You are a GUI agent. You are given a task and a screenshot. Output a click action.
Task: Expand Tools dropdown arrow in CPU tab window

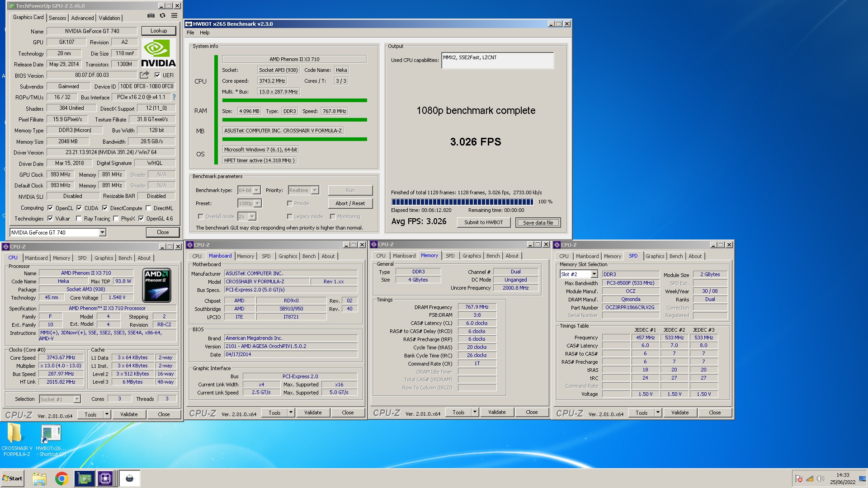[107, 414]
